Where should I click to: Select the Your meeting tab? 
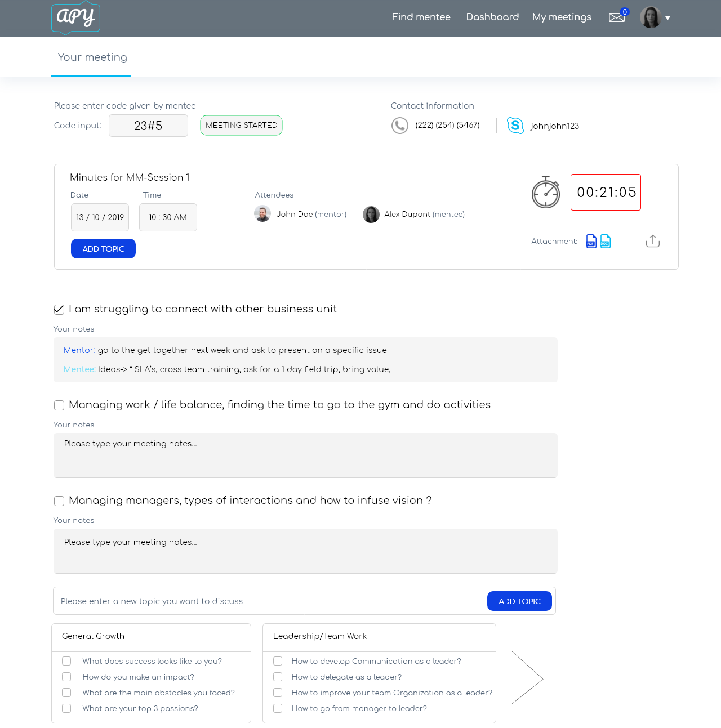click(92, 57)
